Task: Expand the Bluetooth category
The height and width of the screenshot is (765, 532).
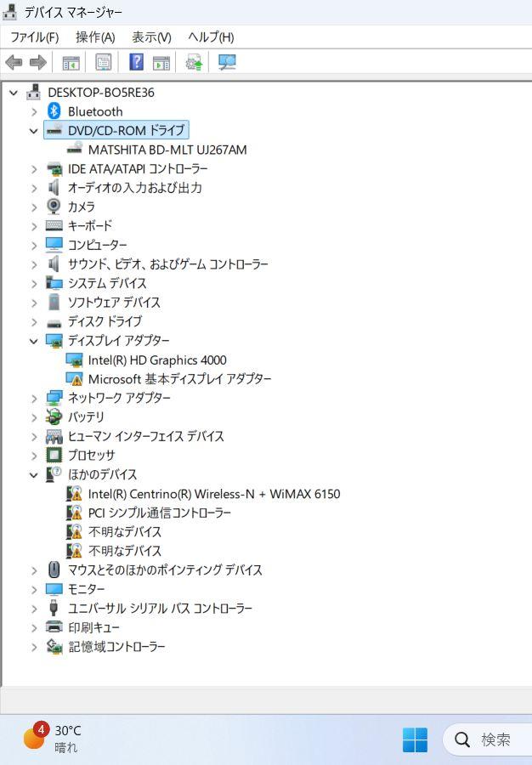Action: click(x=34, y=111)
